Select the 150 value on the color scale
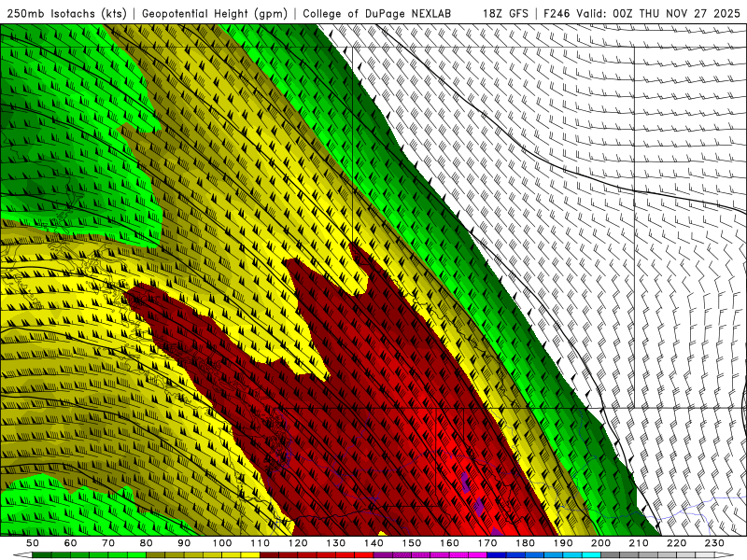Image resolution: width=747 pixels, height=560 pixels. [412, 543]
